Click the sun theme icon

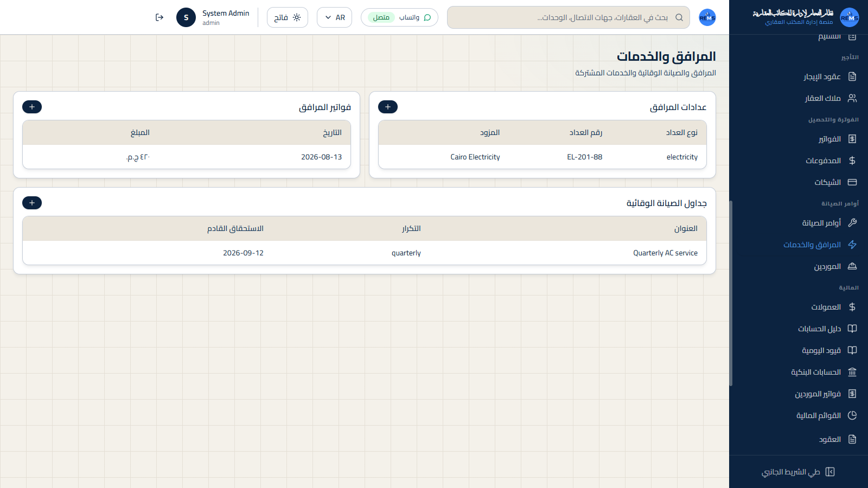click(x=297, y=17)
